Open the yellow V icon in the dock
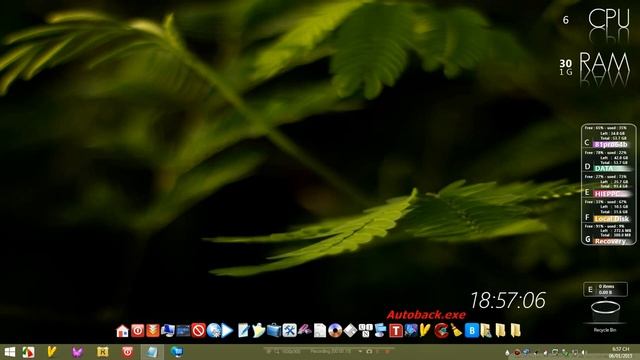 (x=425, y=331)
